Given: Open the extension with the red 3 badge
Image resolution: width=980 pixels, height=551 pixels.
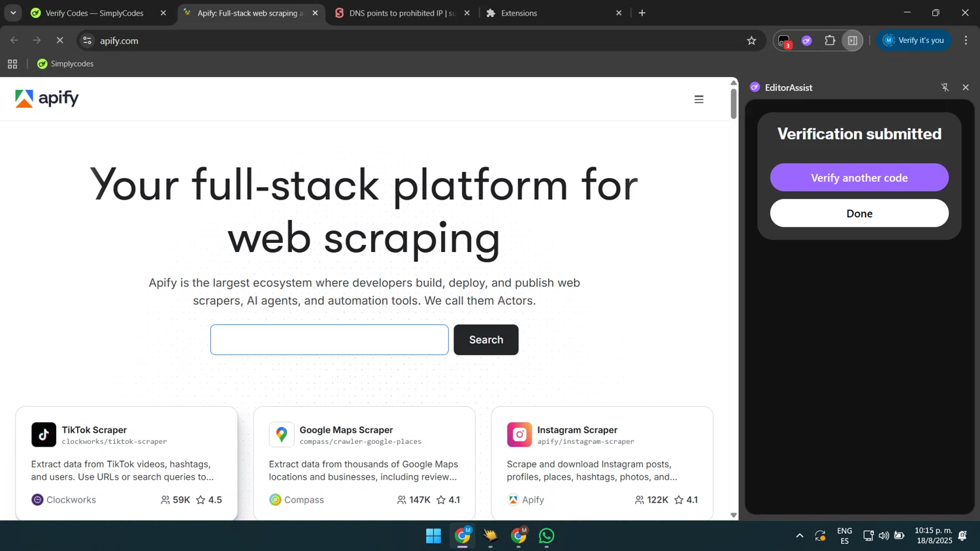Looking at the screenshot, I should tap(785, 41).
